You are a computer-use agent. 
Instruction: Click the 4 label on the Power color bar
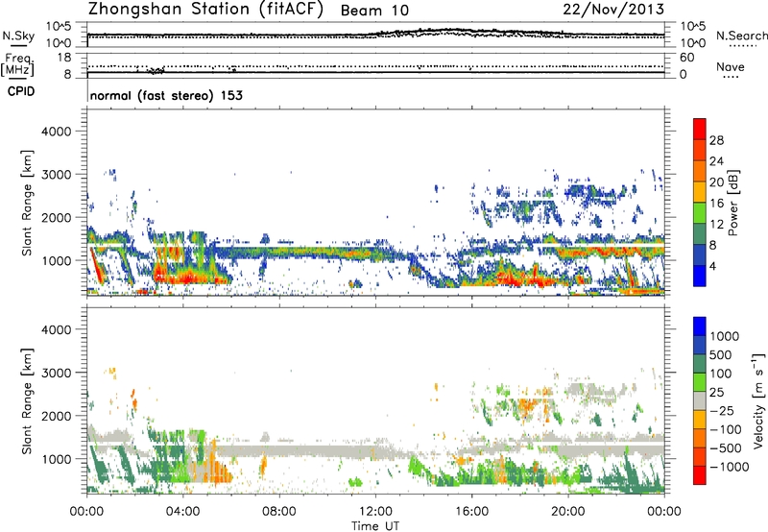713,266
